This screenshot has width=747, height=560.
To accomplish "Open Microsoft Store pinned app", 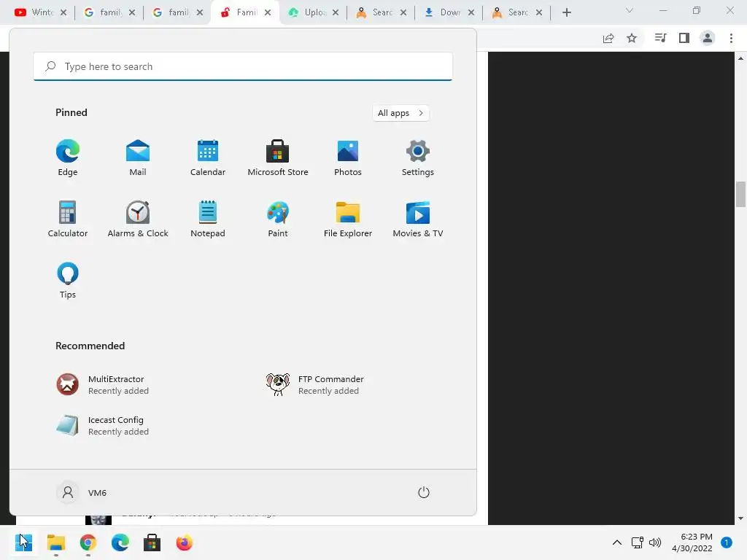I will tap(278, 157).
